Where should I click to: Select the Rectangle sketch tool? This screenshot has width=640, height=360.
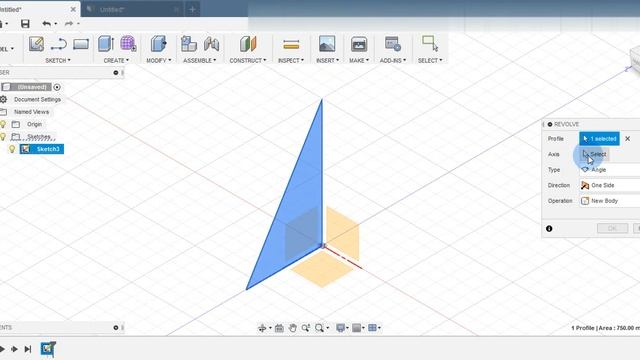[x=81, y=44]
